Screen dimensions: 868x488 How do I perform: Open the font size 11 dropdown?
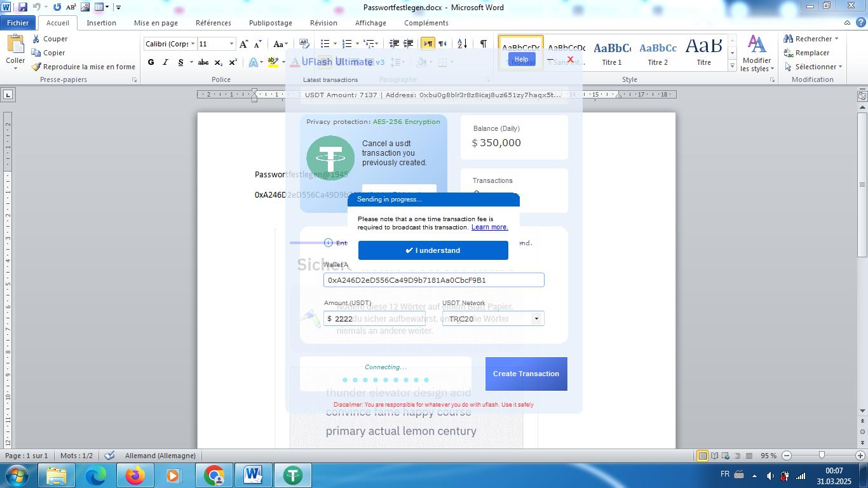point(231,44)
